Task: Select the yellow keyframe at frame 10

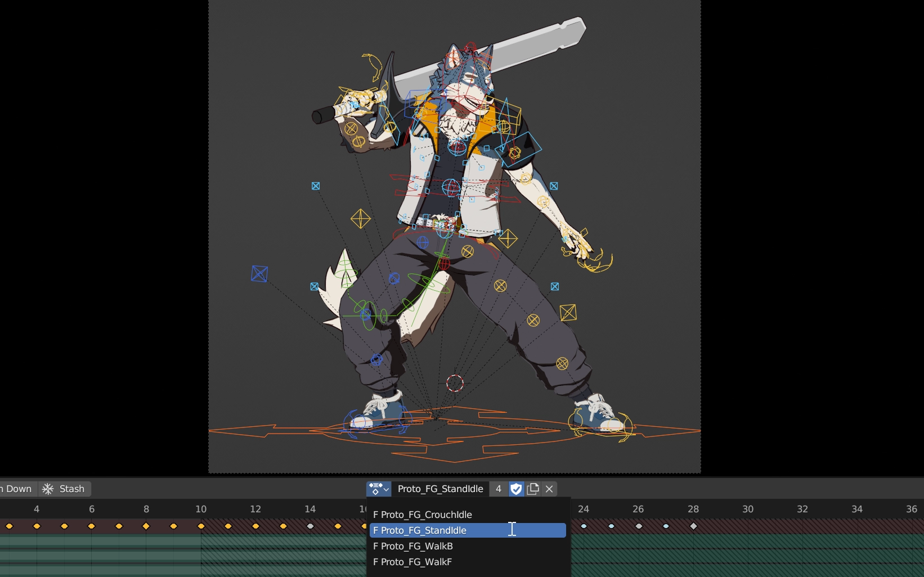Action: (201, 526)
